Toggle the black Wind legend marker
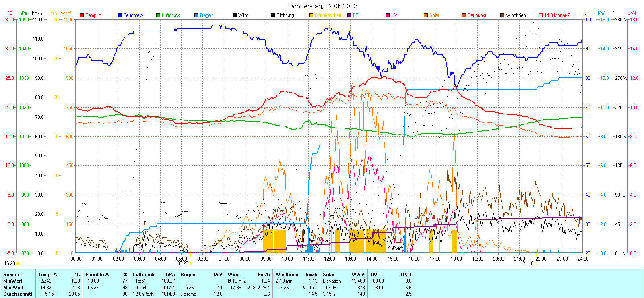This screenshot has height=298, width=644. (235, 15)
